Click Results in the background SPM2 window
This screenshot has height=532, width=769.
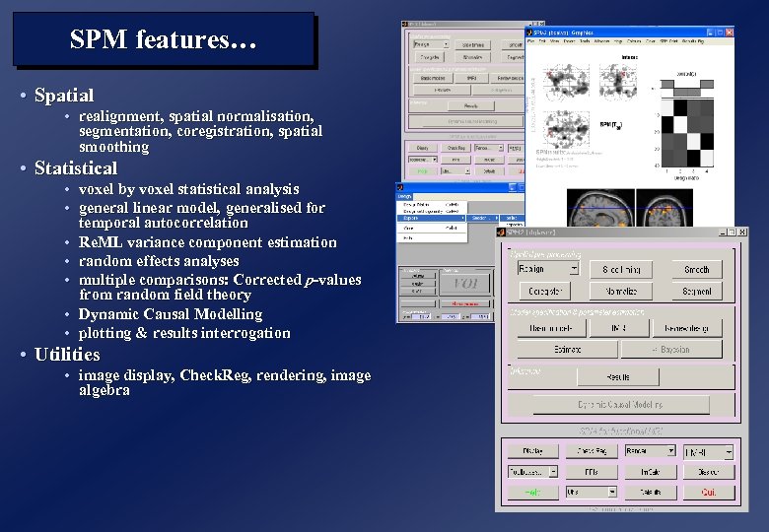[471, 105]
